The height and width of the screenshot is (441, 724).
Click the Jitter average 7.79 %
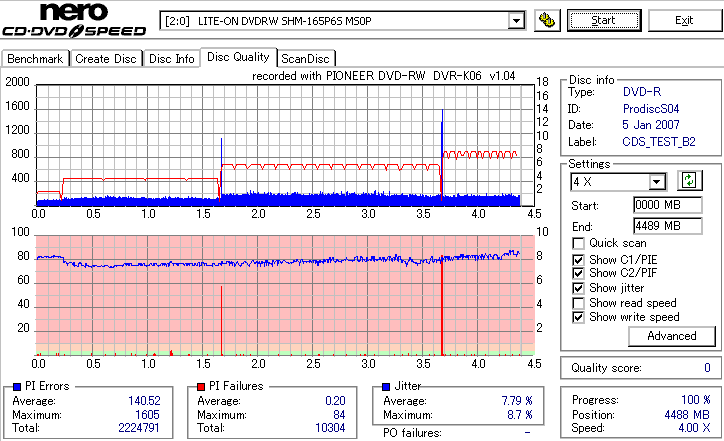517,401
